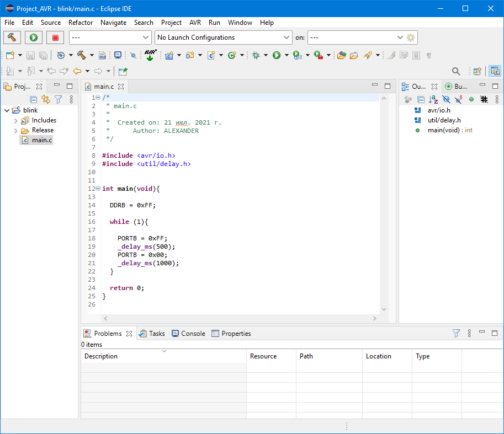The height and width of the screenshot is (434, 504).
Task: Toggle Hide Fields in Outline view
Action: [x=446, y=99]
